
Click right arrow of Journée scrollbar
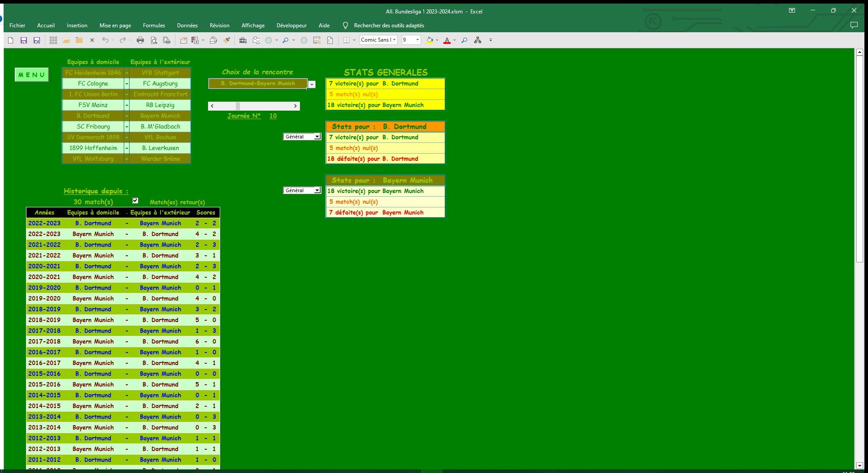click(295, 106)
